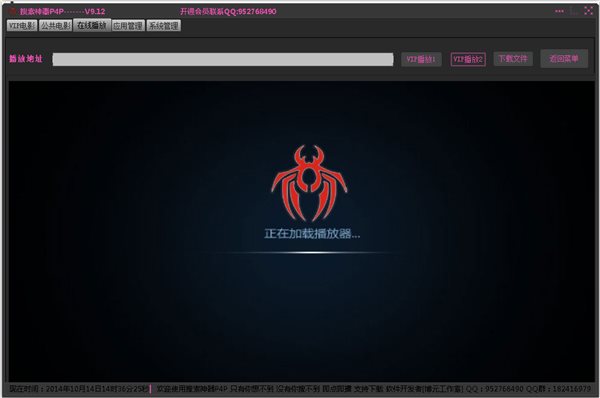600x398 pixels.
Task: Focus the 播放地址 input field
Action: click(x=223, y=59)
